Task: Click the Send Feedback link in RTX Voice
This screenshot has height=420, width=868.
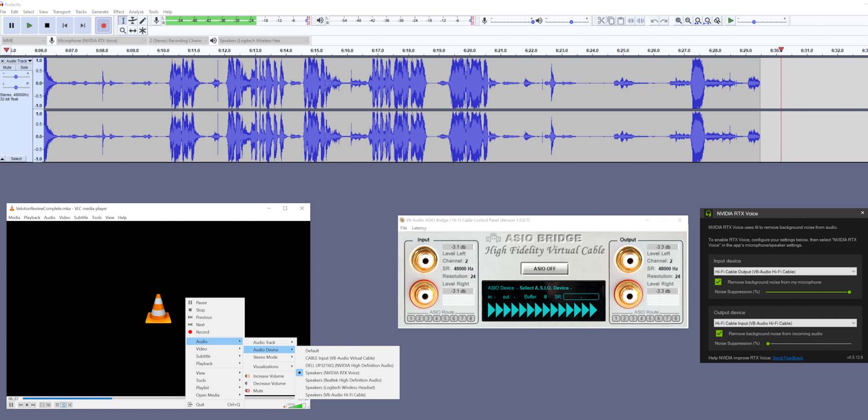Action: coord(788,358)
